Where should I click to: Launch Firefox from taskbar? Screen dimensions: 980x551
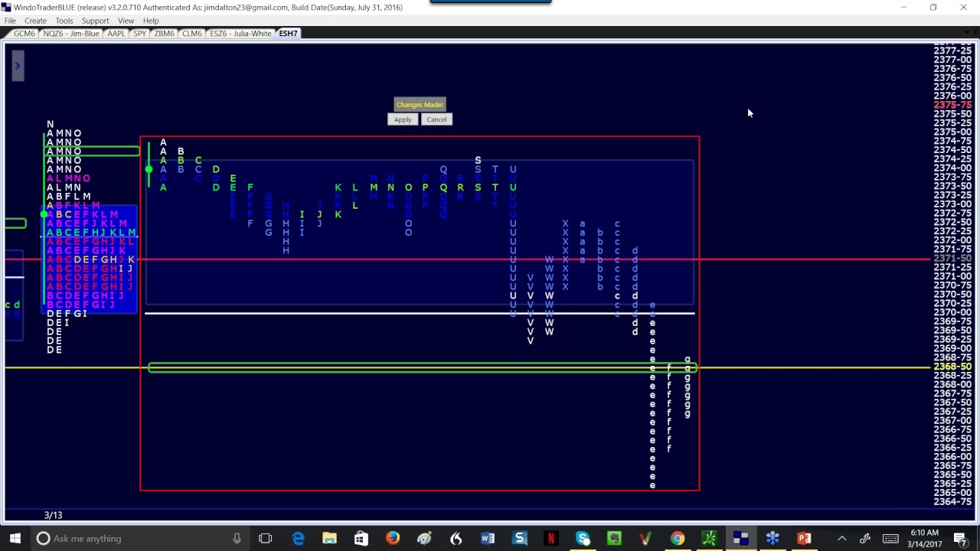tap(392, 539)
